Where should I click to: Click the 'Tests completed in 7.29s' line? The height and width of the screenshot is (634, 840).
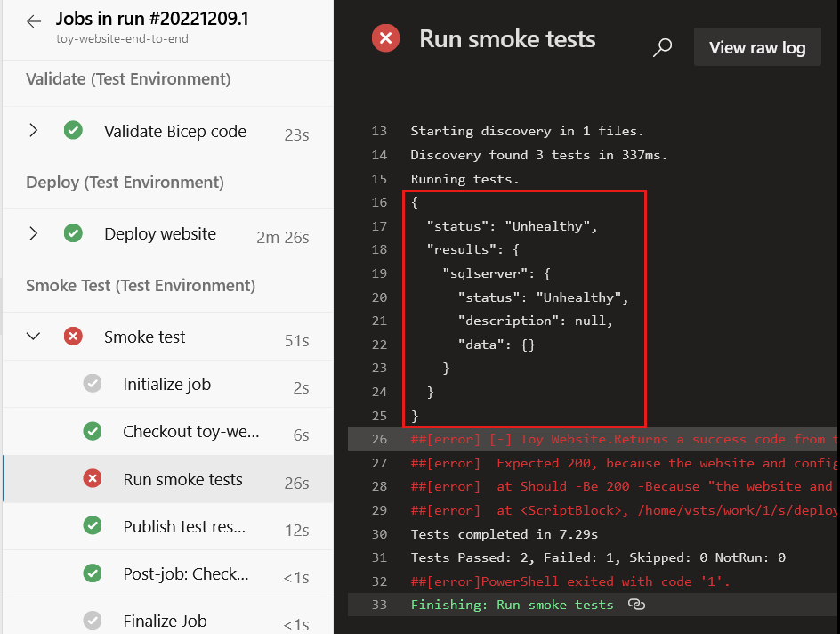[x=505, y=534]
